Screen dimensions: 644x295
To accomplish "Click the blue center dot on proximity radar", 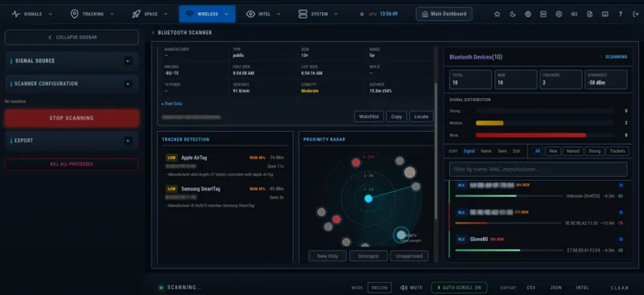I will (x=369, y=199).
